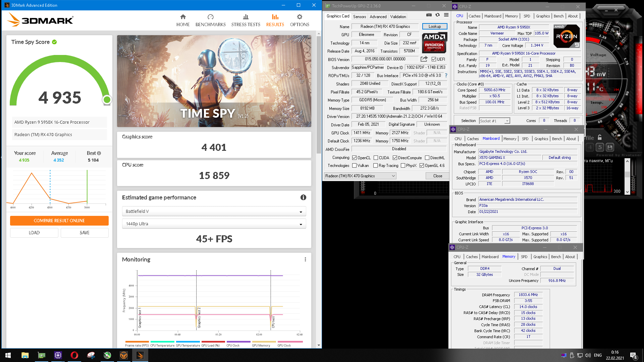Screen dimensions: 644x362
Task: Click the Afterburner graph scrollbar down arrow
Action: pos(627,192)
